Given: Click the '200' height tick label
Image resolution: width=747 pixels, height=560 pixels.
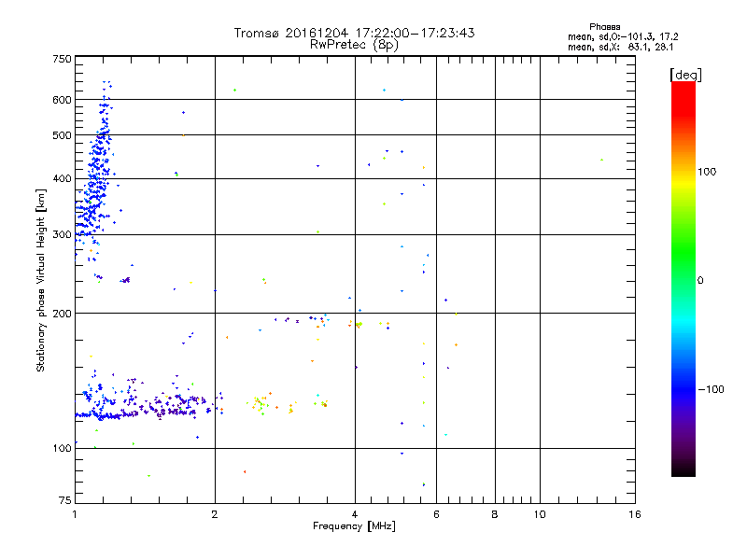Looking at the screenshot, I should tap(62, 314).
